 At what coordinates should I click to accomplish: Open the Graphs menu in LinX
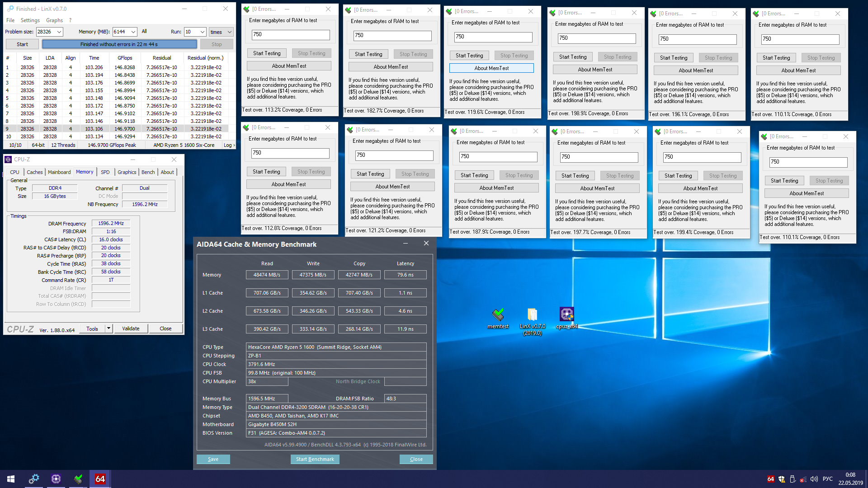[x=54, y=20]
